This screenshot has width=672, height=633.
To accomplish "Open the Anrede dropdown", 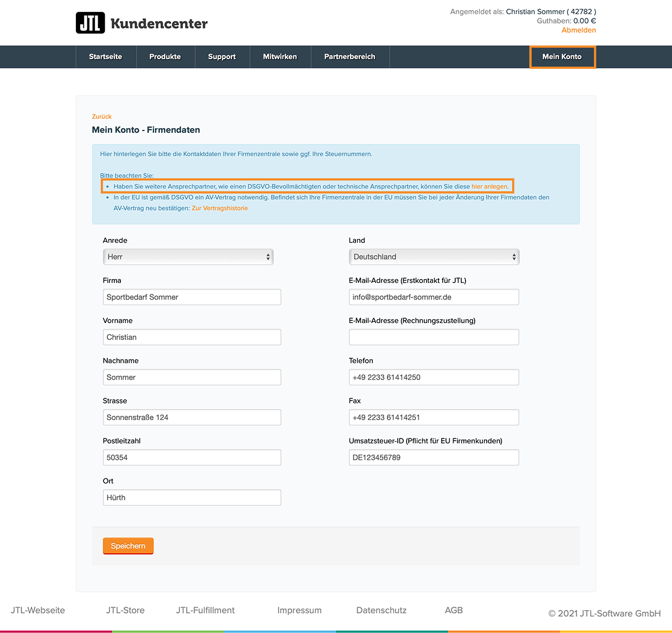I will point(188,257).
